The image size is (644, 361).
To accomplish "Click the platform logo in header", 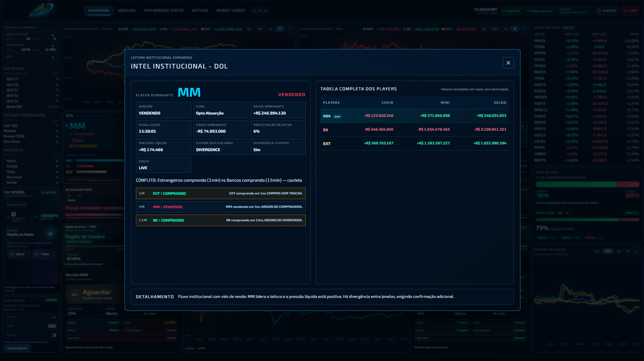I will tap(42, 10).
